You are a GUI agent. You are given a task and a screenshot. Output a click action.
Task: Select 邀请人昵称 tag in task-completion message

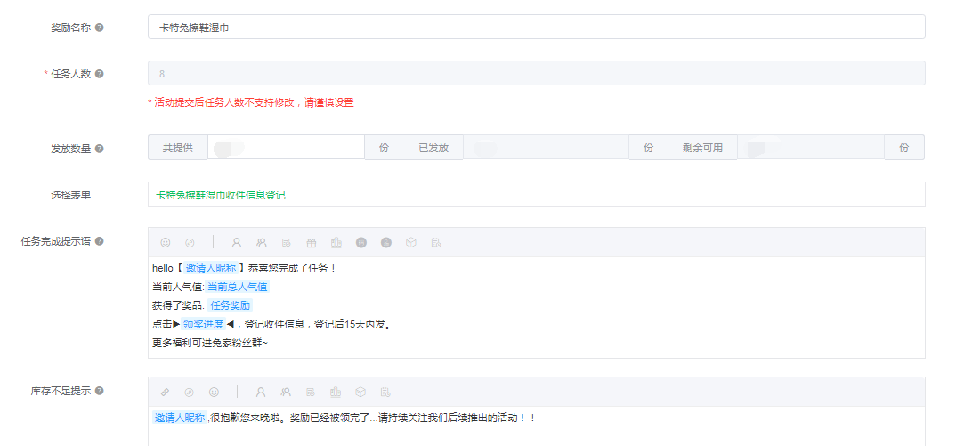point(211,268)
